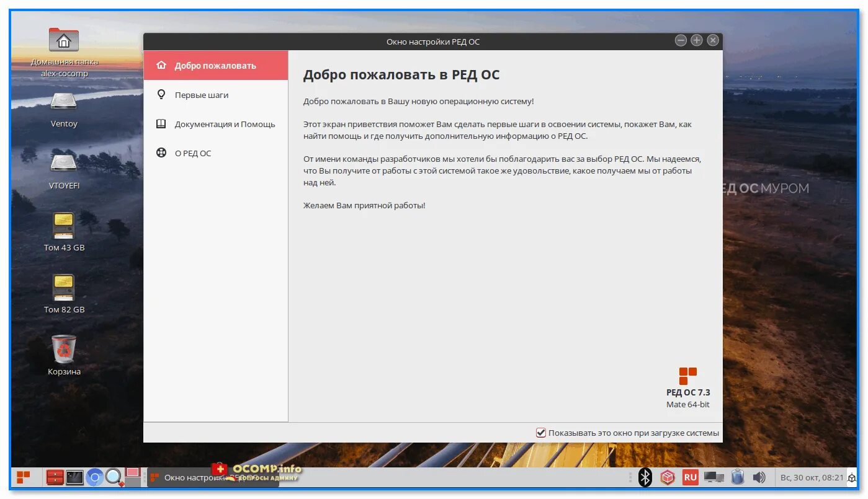
Task: Select the Добро пожаловать sidebar tab
Action: (216, 66)
